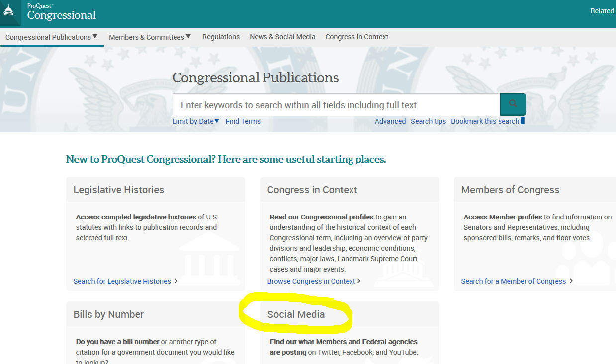Click Bookmark this search link
Image resolution: width=616 pixels, height=364 pixels.
[x=485, y=121]
